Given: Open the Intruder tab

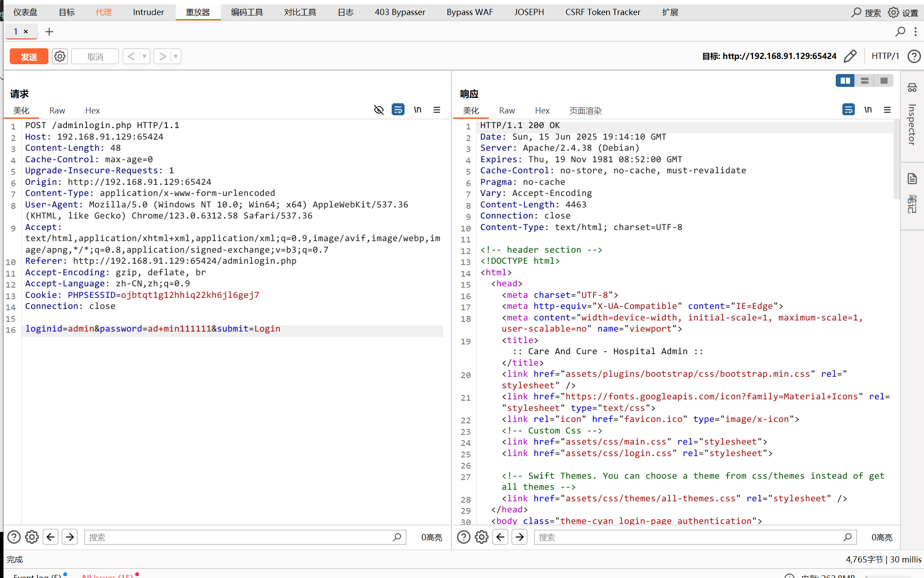Looking at the screenshot, I should 148,12.
